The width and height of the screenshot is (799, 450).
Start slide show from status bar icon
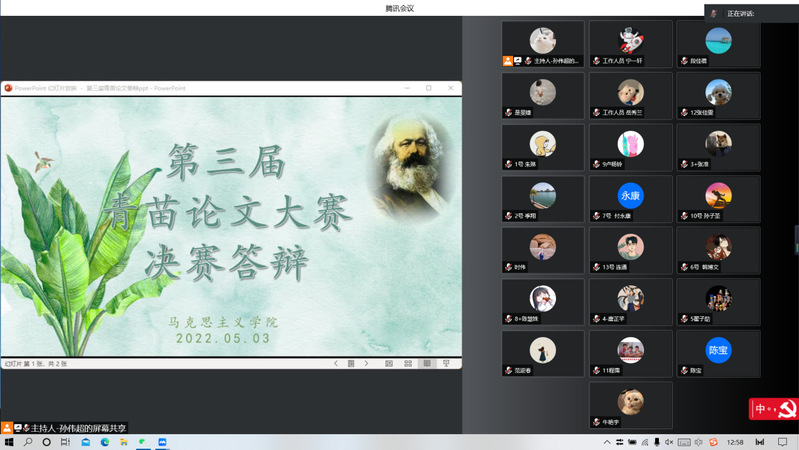[447, 364]
